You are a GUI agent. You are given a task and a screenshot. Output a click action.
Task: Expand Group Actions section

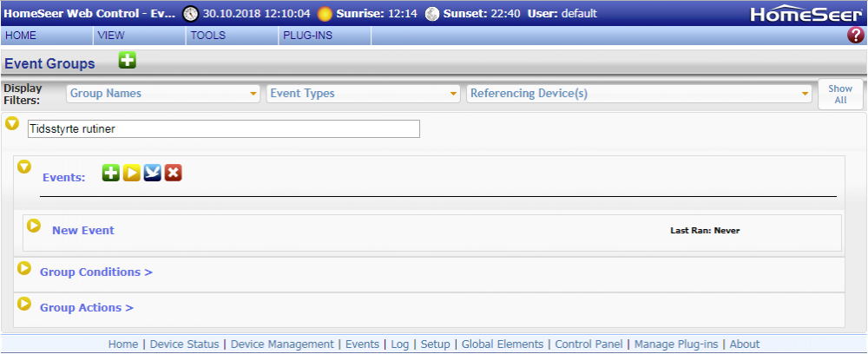click(x=24, y=304)
